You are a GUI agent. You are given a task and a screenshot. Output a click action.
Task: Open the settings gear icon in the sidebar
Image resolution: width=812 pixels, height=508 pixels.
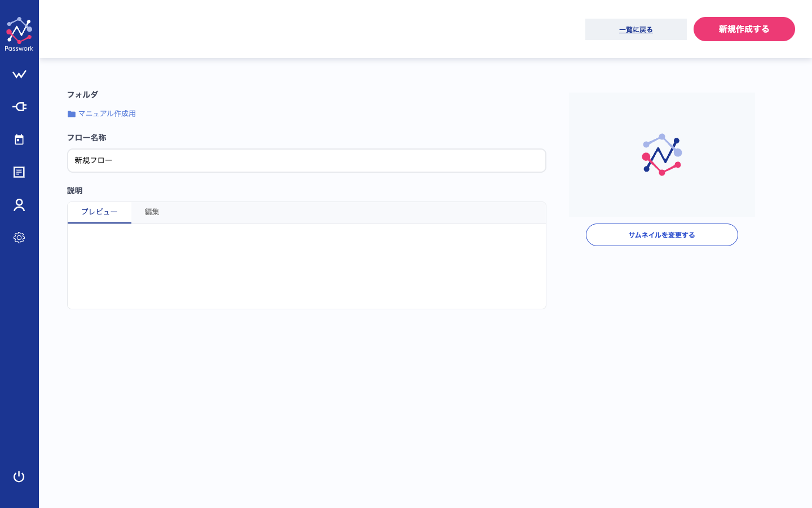(19, 238)
